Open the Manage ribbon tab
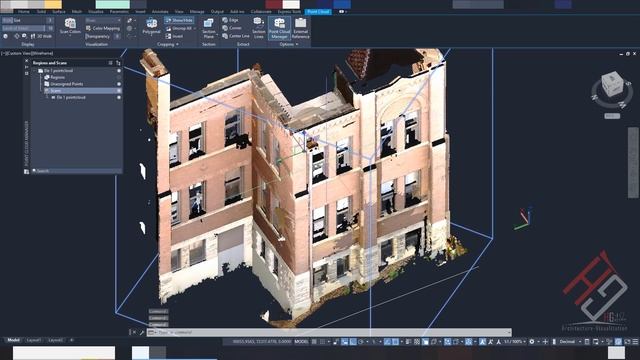640x360 pixels. coord(197,12)
